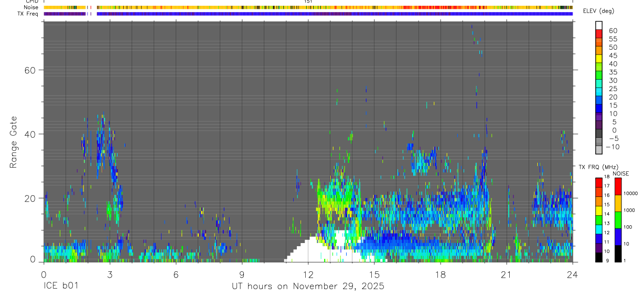Click the red swatch on the NOISE color bar

(618, 186)
